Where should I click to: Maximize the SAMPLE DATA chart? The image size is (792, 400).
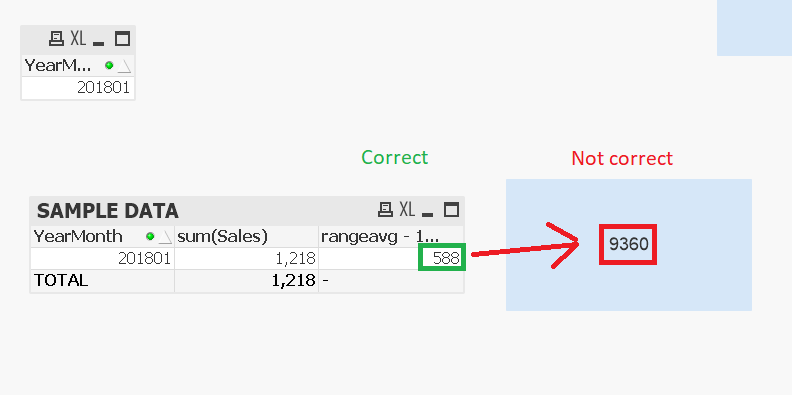point(451,210)
